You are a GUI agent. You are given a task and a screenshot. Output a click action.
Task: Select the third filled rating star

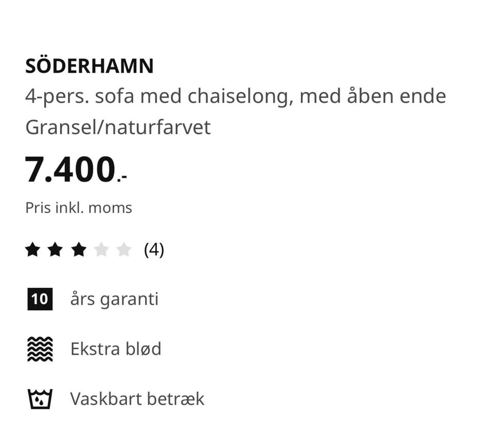click(x=78, y=250)
